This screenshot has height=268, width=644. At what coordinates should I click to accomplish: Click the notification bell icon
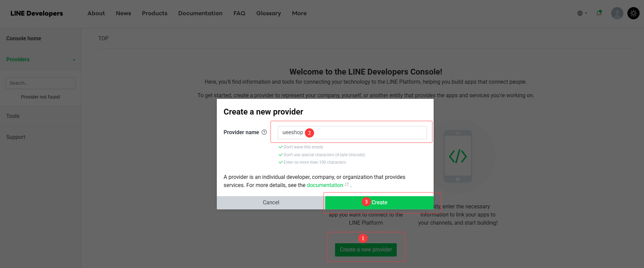click(599, 13)
